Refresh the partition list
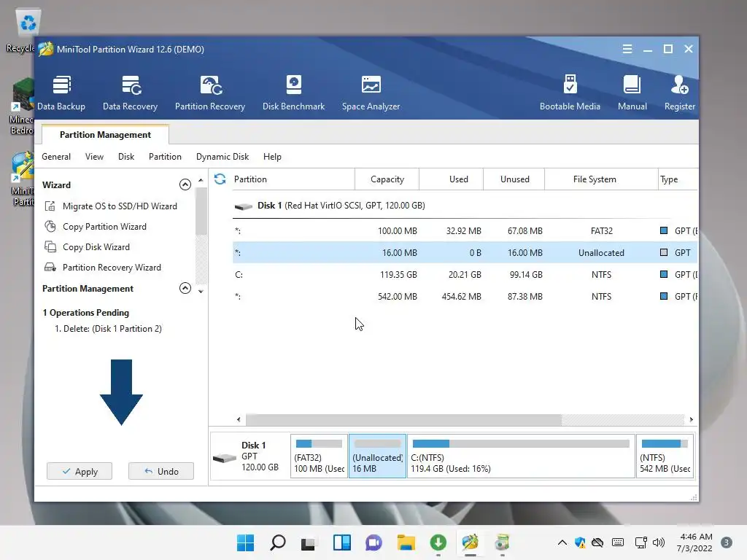The height and width of the screenshot is (560, 747). click(x=220, y=179)
